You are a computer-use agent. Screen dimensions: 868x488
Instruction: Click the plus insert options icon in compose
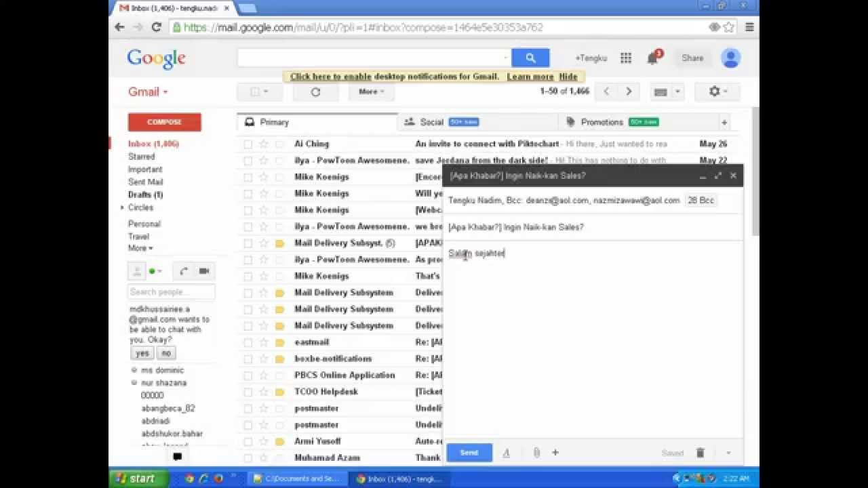[555, 453]
